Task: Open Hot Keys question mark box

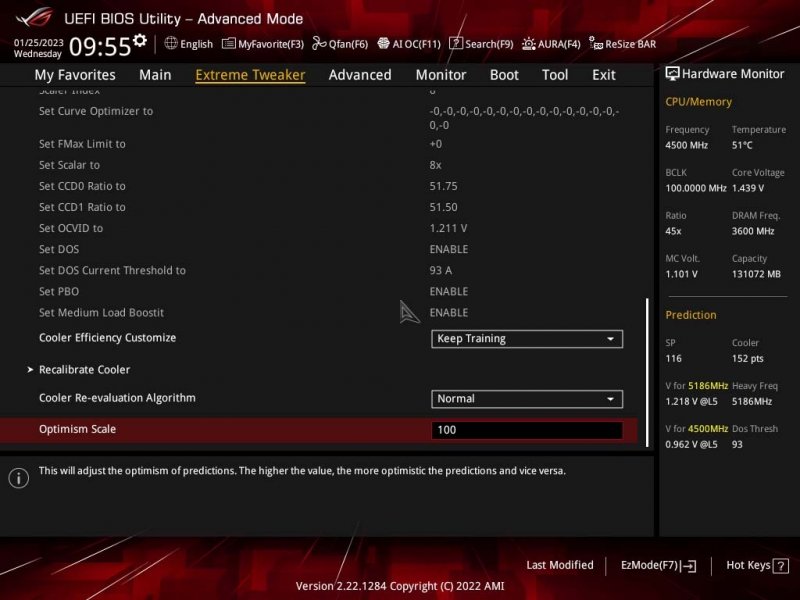Action: point(781,565)
